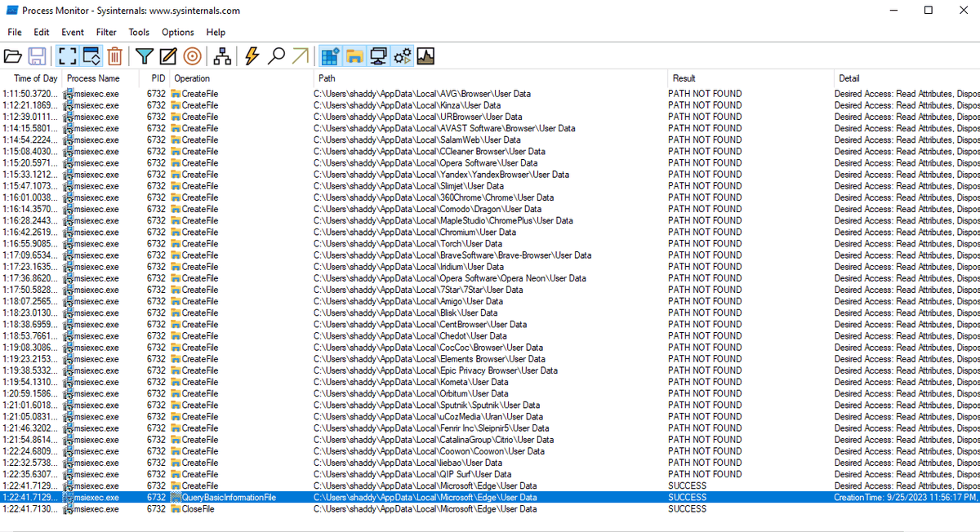Screen dimensions: 980x532
Task: Click the msiexec.exe icon in the Chromium row
Action: click(69, 232)
